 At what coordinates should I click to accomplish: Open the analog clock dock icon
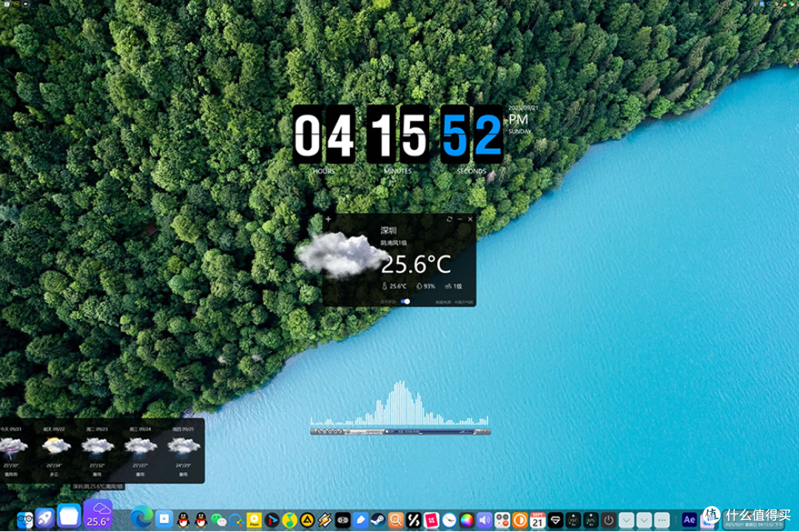(449, 519)
